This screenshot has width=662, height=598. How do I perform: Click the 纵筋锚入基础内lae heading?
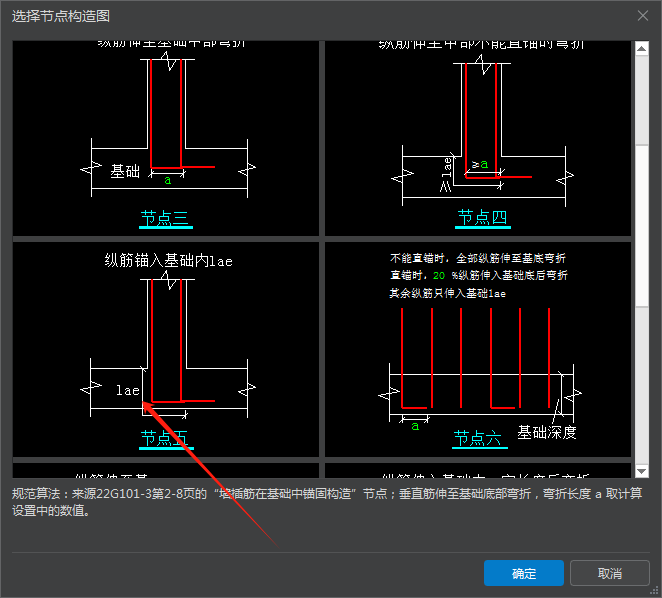(x=168, y=261)
